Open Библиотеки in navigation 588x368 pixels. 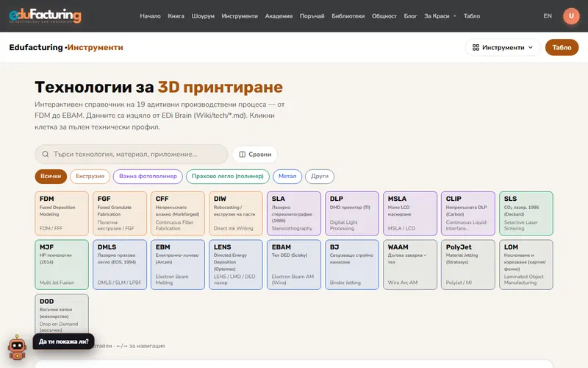(x=348, y=16)
